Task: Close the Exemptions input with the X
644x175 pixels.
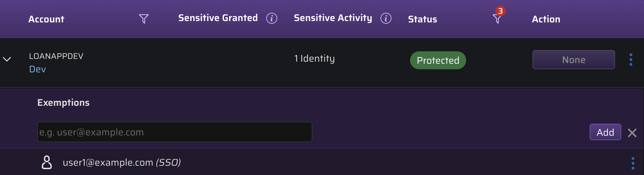Action: pos(632,133)
